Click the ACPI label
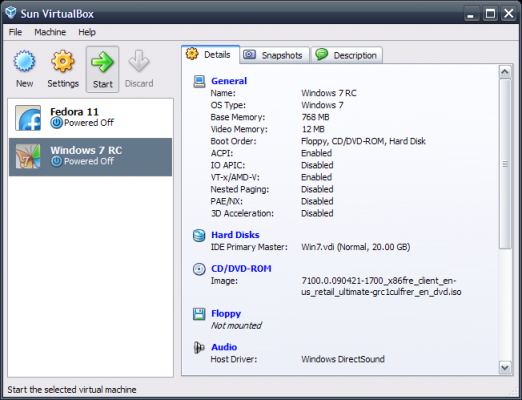The image size is (522, 400). click(x=222, y=153)
